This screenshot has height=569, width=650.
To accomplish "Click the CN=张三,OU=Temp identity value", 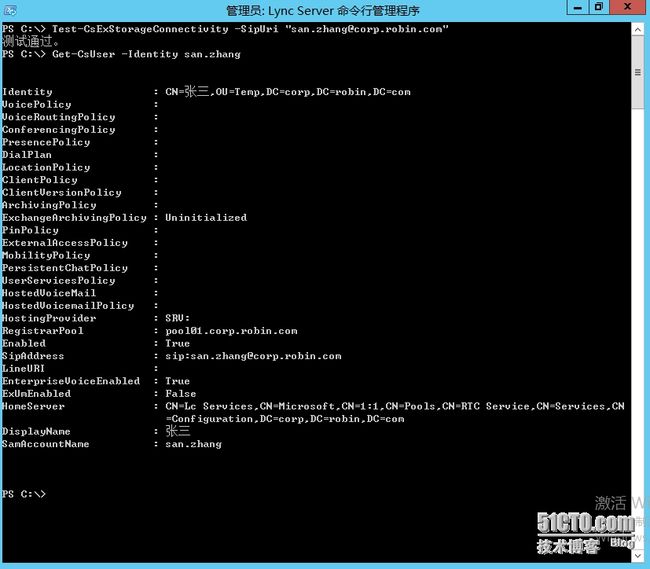I will click(x=288, y=92).
